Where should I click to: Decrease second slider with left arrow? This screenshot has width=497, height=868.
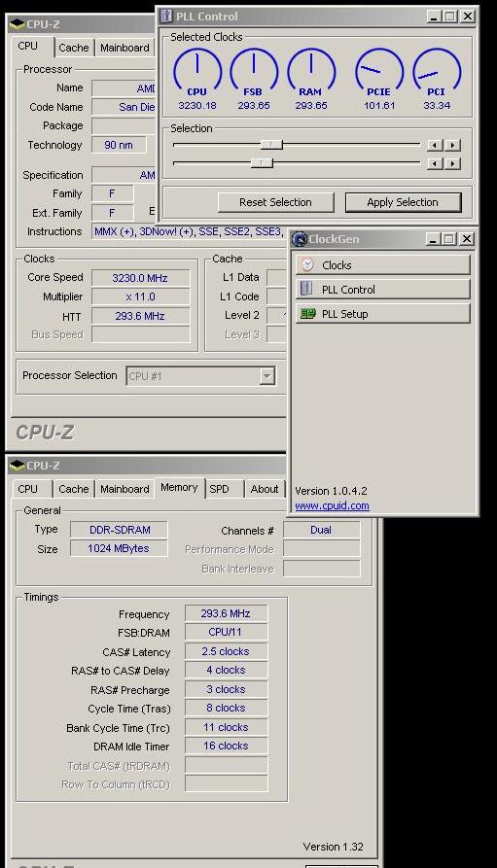tap(435, 164)
